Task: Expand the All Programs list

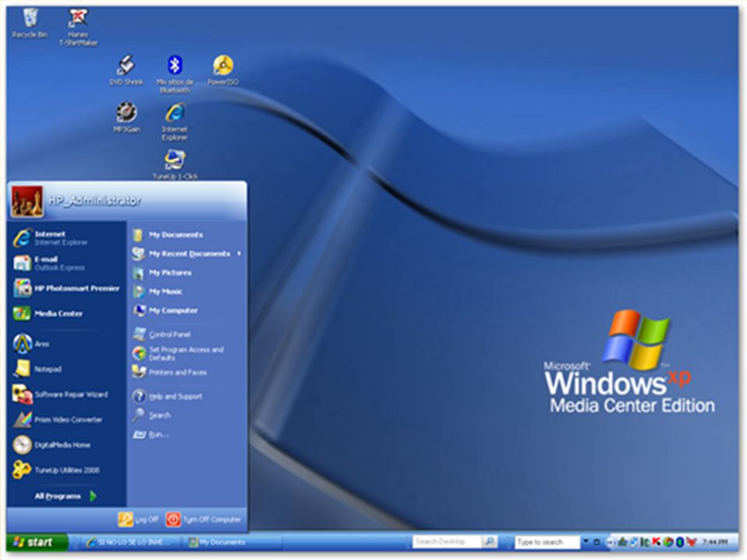Action: coord(65,496)
